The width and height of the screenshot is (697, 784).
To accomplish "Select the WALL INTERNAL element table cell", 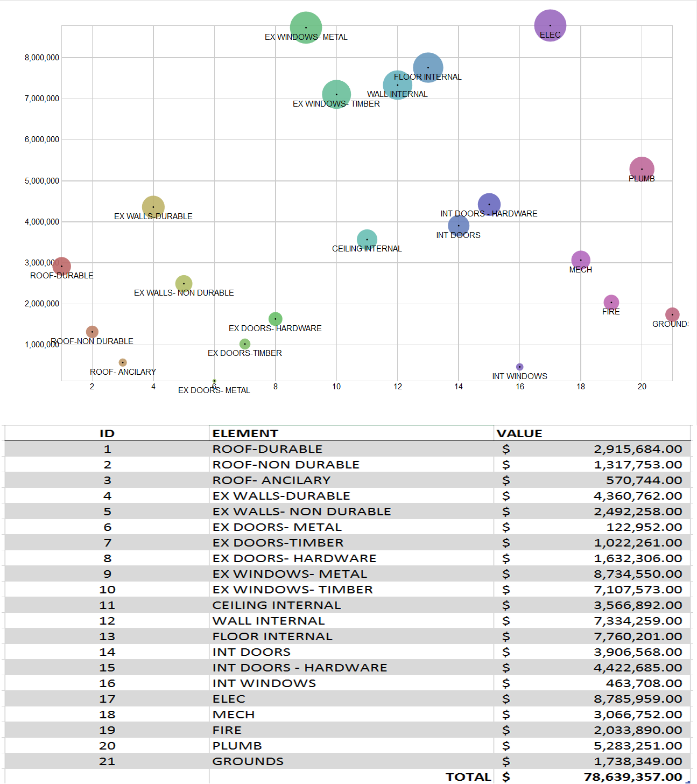I will pyautogui.click(x=269, y=621).
